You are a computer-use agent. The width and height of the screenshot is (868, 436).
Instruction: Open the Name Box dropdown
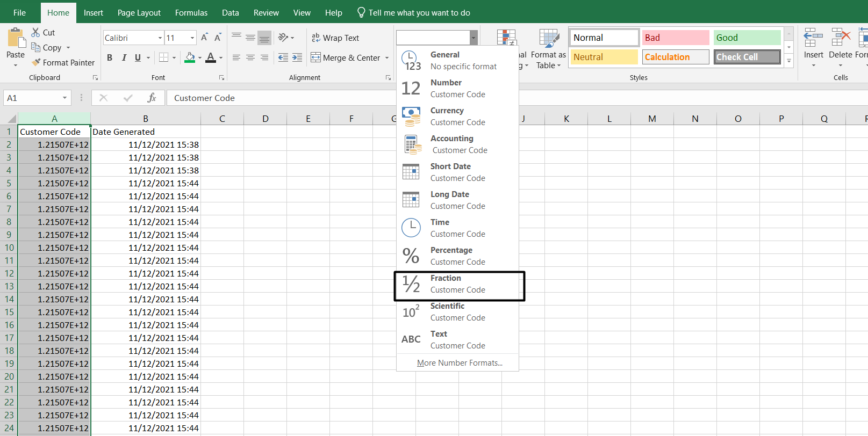click(64, 98)
